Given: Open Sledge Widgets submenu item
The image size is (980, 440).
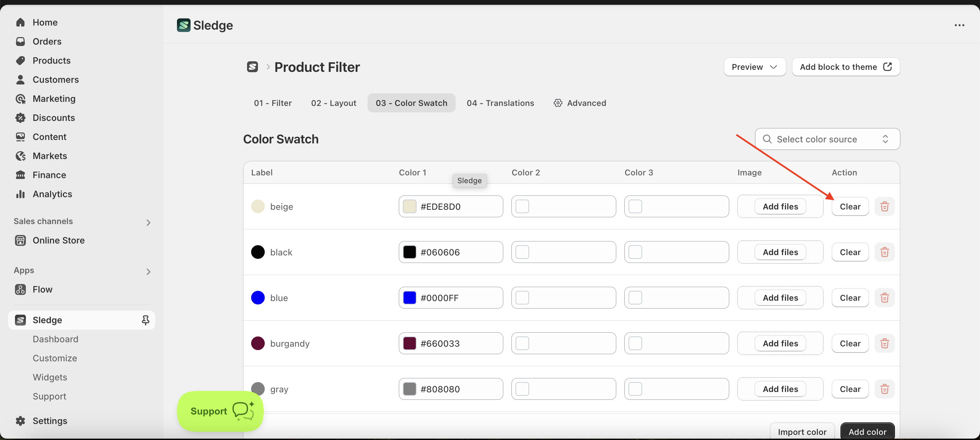Looking at the screenshot, I should click(x=50, y=377).
